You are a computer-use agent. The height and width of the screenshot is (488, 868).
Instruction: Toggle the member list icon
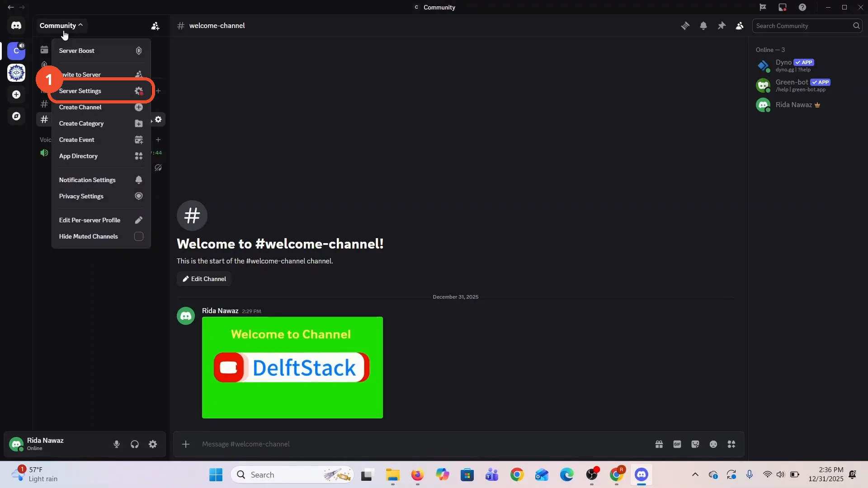pos(740,26)
